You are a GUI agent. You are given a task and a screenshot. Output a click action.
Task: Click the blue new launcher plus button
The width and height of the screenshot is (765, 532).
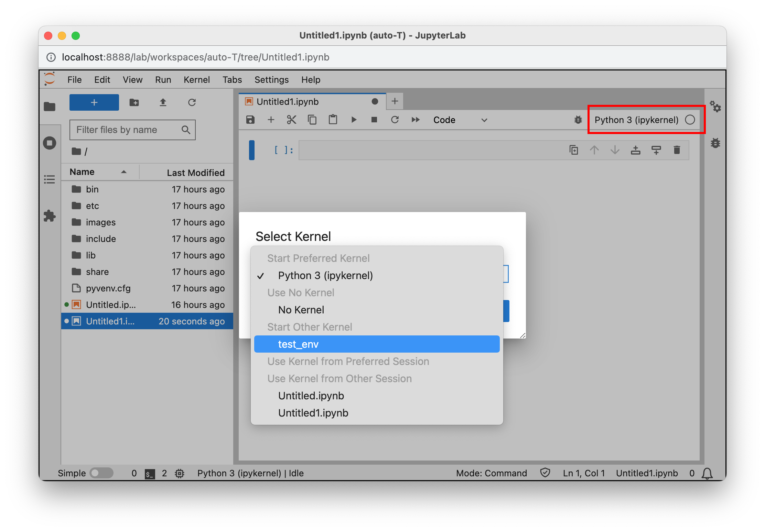coord(94,102)
